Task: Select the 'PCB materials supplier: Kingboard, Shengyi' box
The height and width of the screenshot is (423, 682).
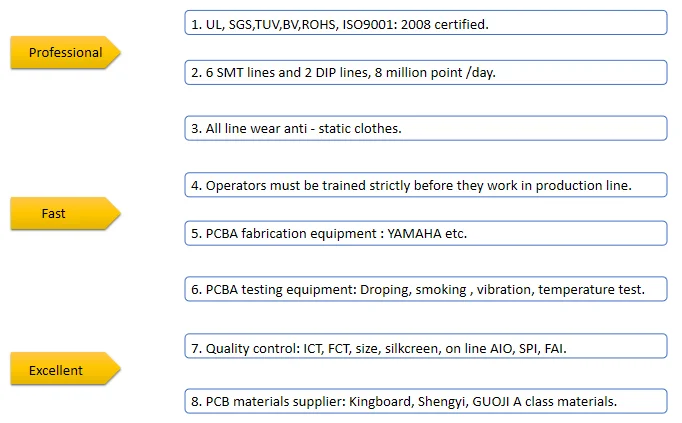Action: pos(426,401)
